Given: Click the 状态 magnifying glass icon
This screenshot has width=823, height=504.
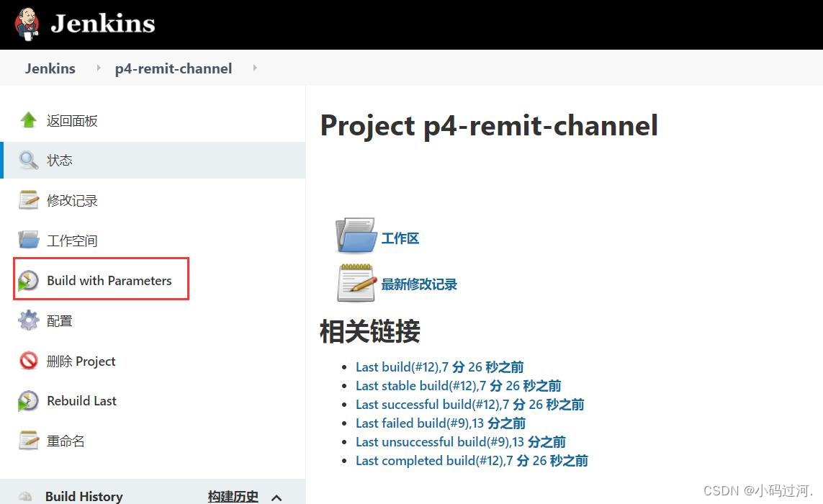Looking at the screenshot, I should coord(27,160).
